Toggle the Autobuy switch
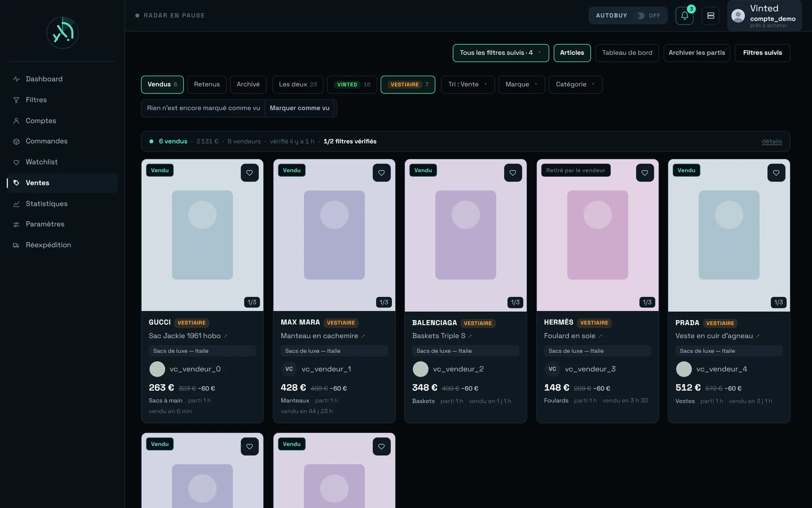 641,16
